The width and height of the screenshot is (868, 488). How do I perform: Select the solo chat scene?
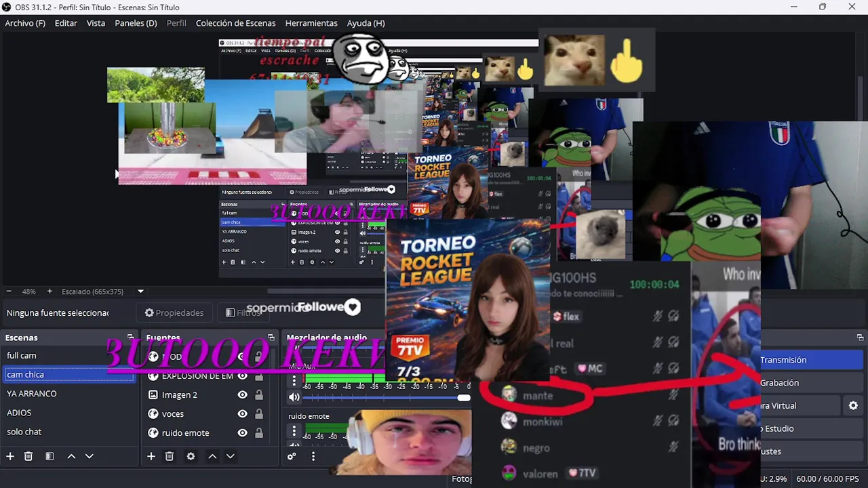pos(68,432)
